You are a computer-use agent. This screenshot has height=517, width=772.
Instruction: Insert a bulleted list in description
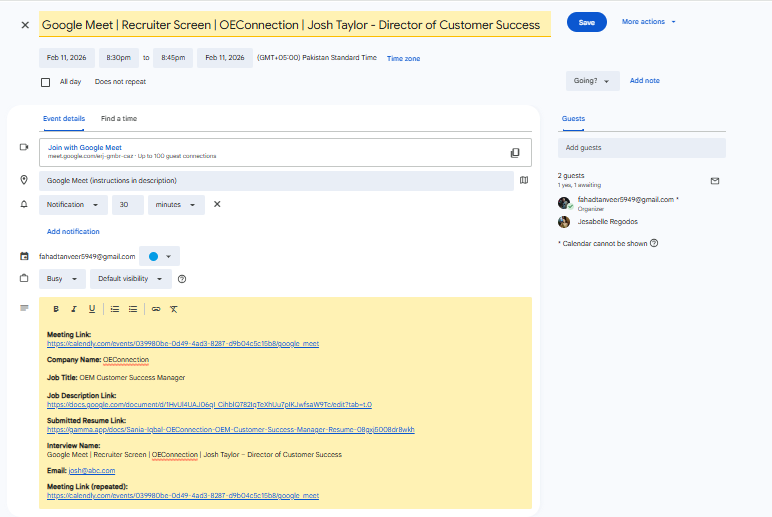click(133, 309)
